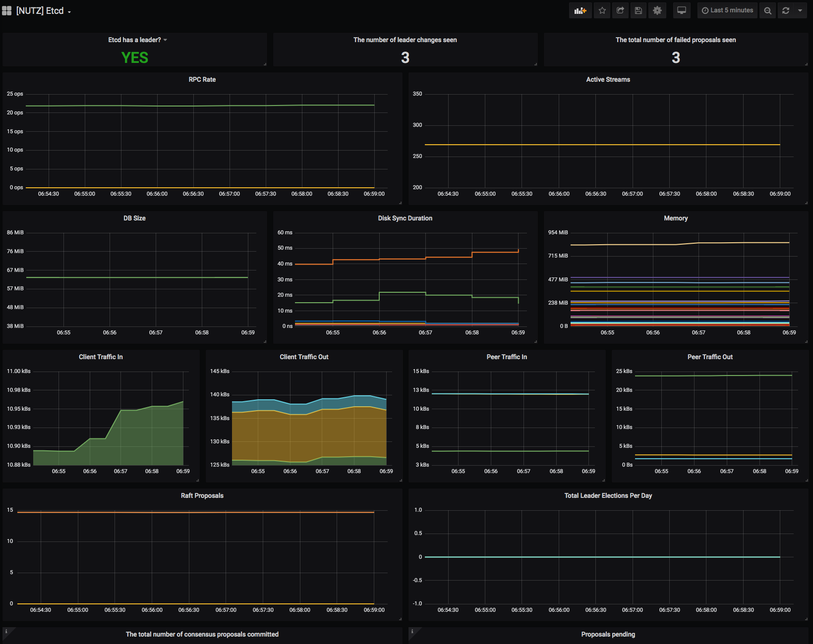Cycle view mode with monitor icon
813x644 pixels.
(682, 10)
